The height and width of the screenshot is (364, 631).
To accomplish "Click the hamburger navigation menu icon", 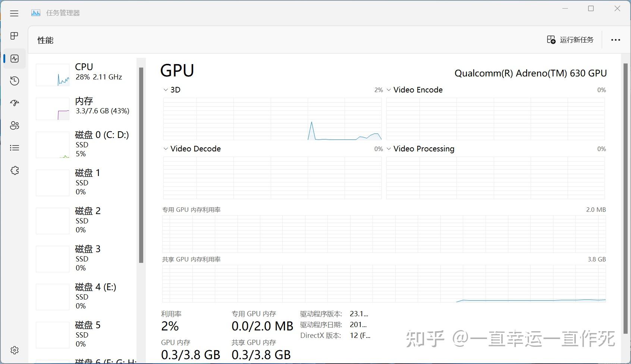I will [x=14, y=13].
